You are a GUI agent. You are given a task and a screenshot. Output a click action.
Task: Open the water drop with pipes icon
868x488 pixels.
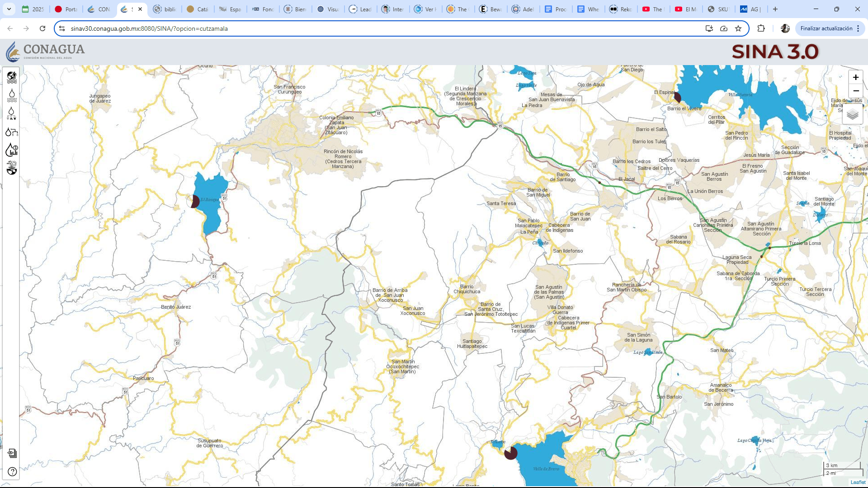click(12, 132)
